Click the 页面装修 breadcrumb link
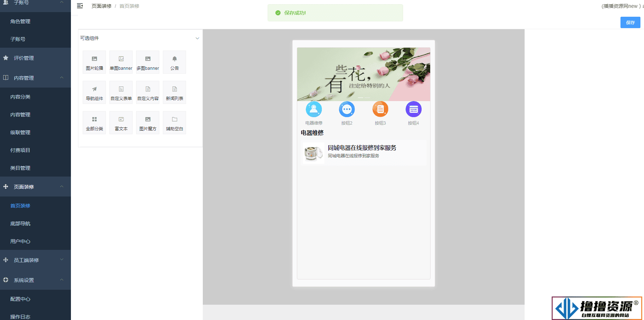This screenshot has height=320, width=644. pos(102,6)
